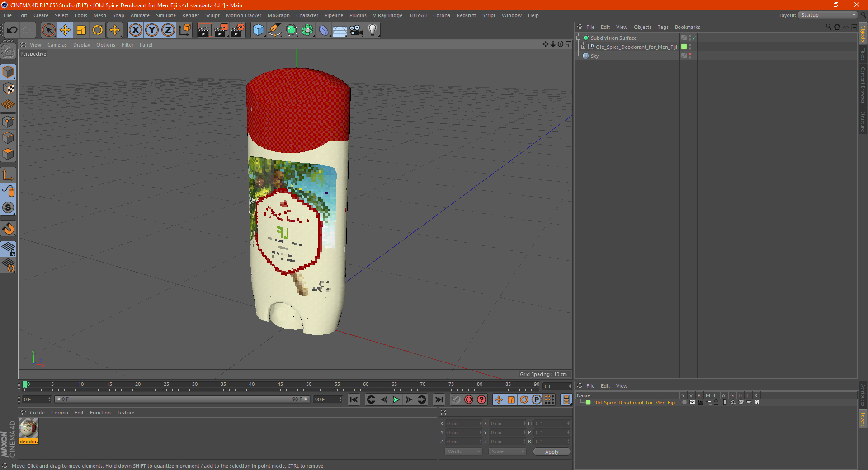Image resolution: width=868 pixels, height=470 pixels.
Task: Switch to Polygons mode
Action: (x=8, y=154)
